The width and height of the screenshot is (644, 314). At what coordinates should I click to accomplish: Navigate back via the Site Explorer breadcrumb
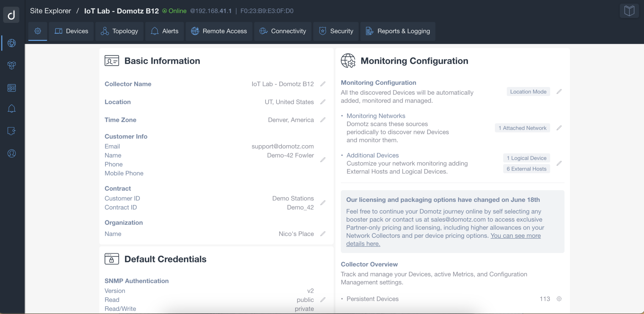[50, 10]
